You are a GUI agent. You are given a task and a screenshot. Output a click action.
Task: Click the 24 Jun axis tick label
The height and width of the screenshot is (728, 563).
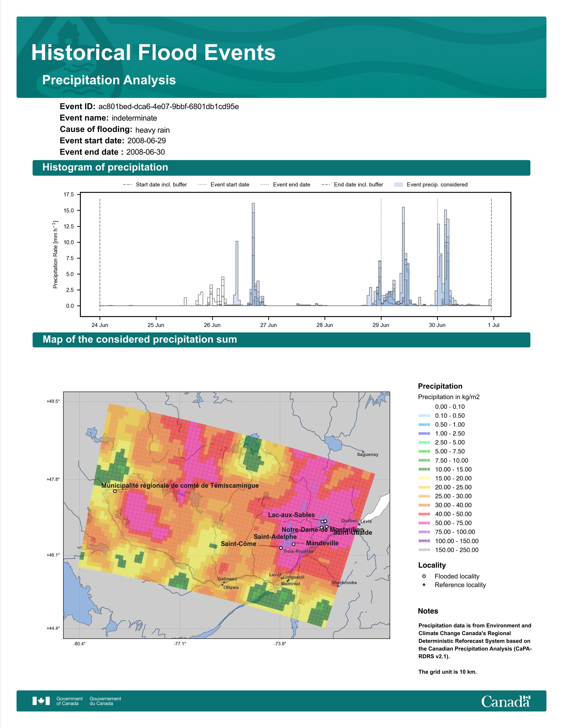click(x=100, y=325)
